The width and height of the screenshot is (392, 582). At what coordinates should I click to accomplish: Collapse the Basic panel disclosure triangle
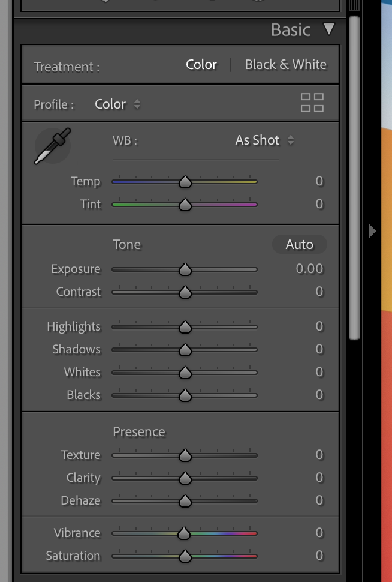pyautogui.click(x=328, y=29)
